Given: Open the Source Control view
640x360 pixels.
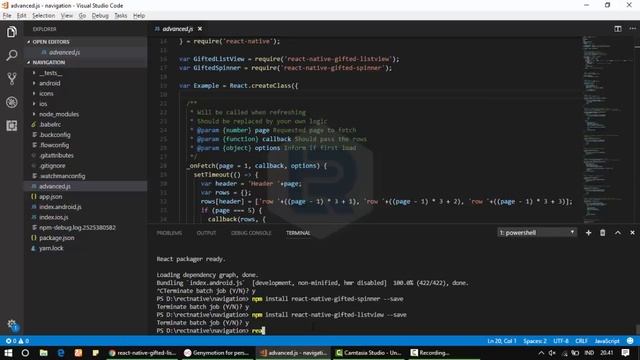Looking at the screenshot, I should tap(11, 78).
